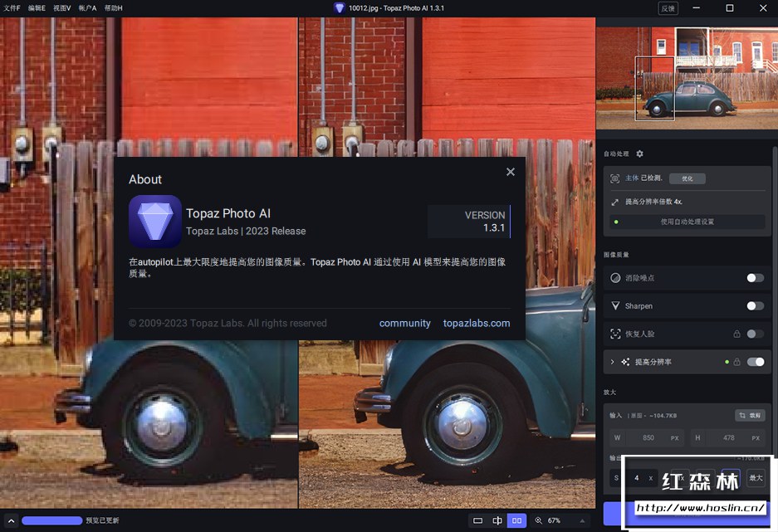
Task: Toggle the Sharpen switch
Action: (756, 306)
